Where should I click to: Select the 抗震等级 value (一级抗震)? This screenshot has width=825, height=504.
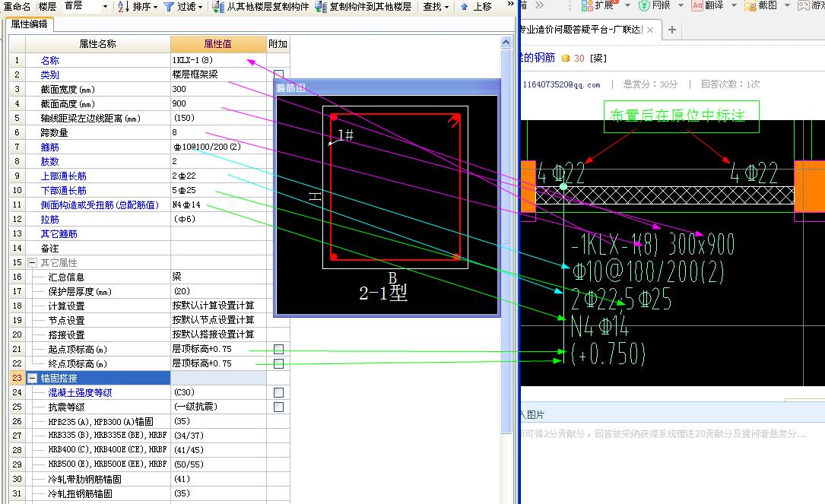coord(218,407)
